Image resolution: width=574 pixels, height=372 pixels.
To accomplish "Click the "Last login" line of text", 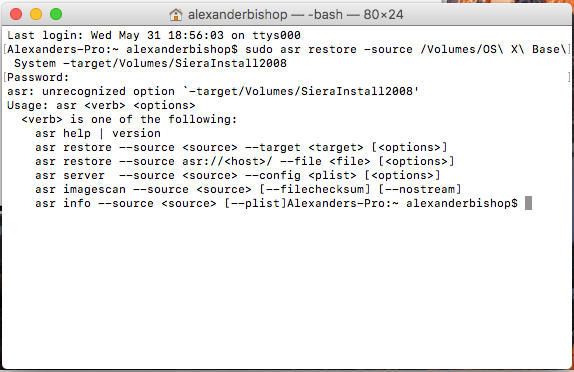I will (154, 35).
